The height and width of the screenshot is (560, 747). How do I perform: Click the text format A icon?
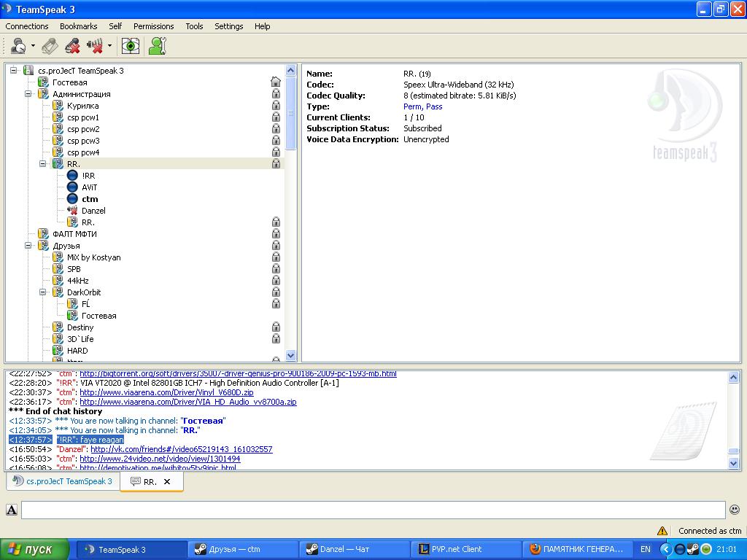pos(12,510)
